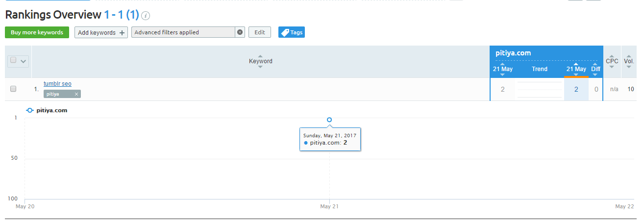Sort by Keyword column header
This screenshot has width=644, height=223.
[x=260, y=61]
